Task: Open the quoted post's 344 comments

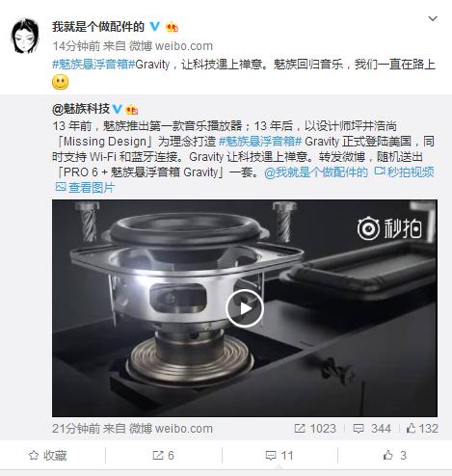Action: tap(372, 429)
